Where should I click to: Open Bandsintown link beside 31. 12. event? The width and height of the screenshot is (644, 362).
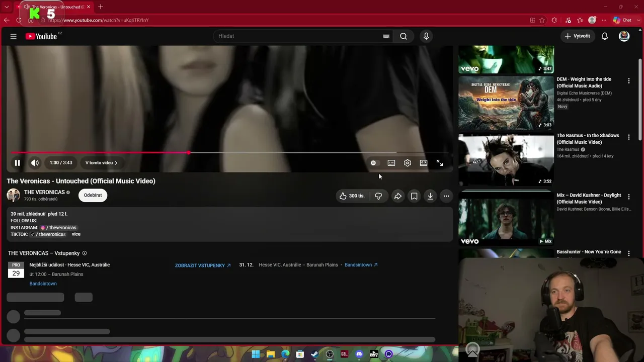click(x=361, y=265)
